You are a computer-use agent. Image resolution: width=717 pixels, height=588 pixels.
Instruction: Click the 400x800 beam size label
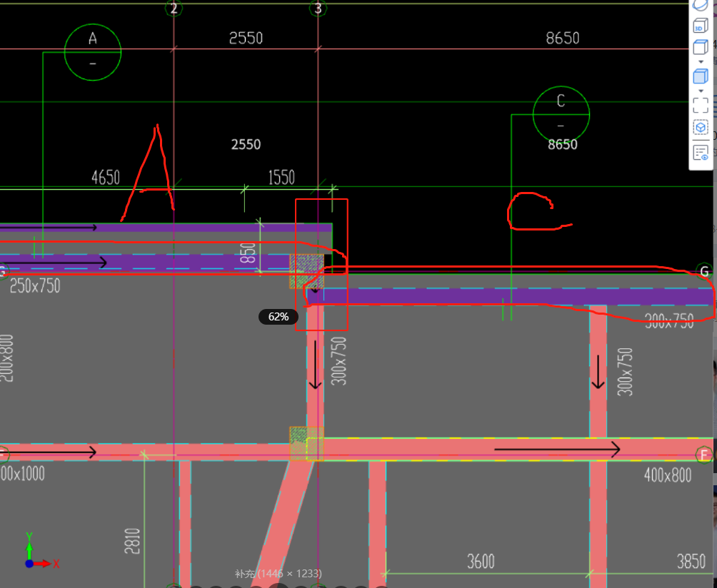click(x=668, y=475)
